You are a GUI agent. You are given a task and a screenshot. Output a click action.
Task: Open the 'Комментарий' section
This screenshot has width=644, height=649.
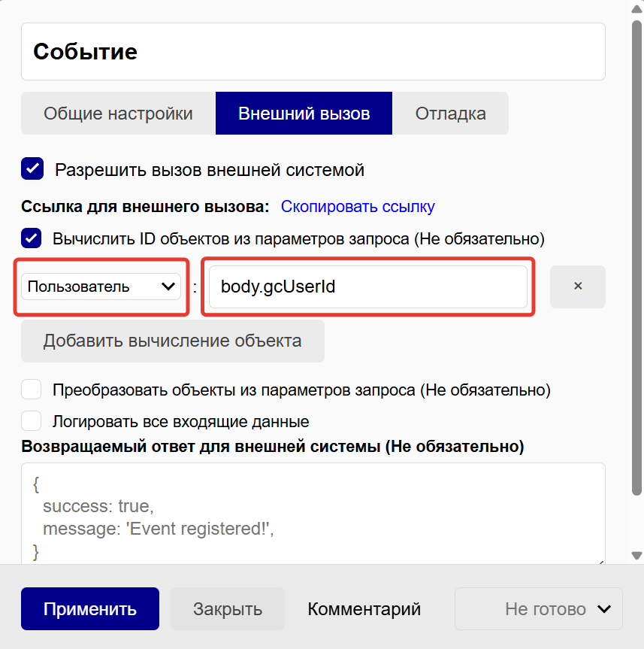pyautogui.click(x=364, y=609)
